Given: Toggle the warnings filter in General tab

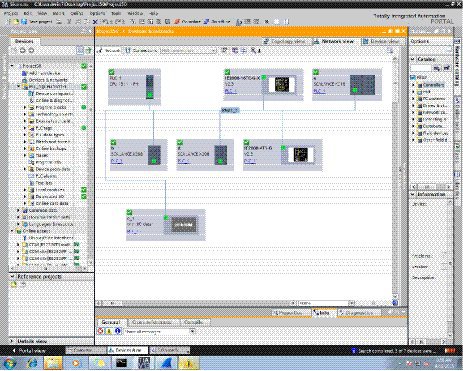Looking at the screenshot, I should pyautogui.click(x=109, y=331).
